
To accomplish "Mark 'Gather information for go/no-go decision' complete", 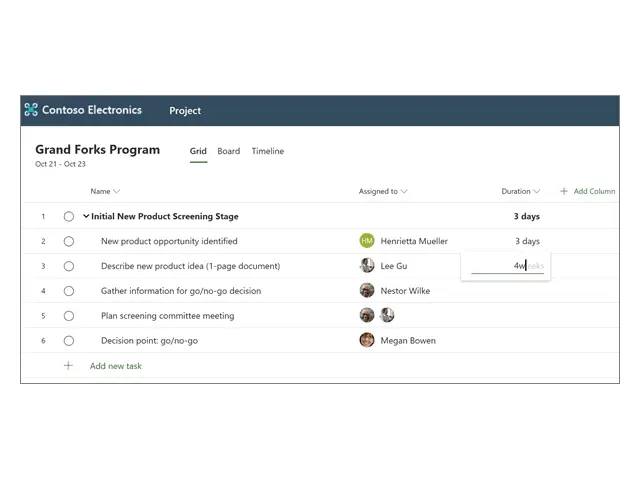I will (x=69, y=291).
